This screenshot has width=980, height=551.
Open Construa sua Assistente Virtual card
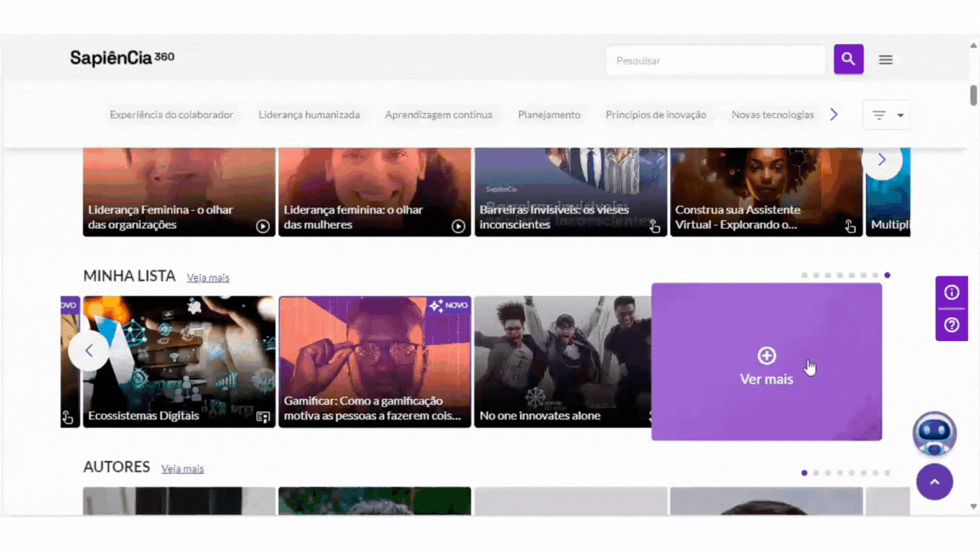click(766, 192)
